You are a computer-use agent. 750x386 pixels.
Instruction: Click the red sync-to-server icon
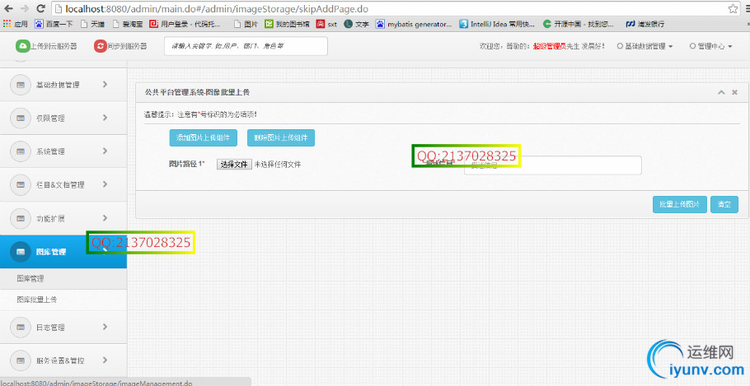(x=100, y=46)
